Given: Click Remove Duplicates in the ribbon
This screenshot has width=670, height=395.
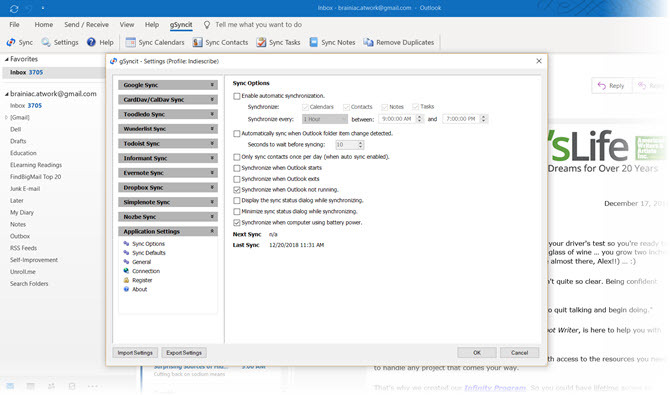Looking at the screenshot, I should [399, 42].
